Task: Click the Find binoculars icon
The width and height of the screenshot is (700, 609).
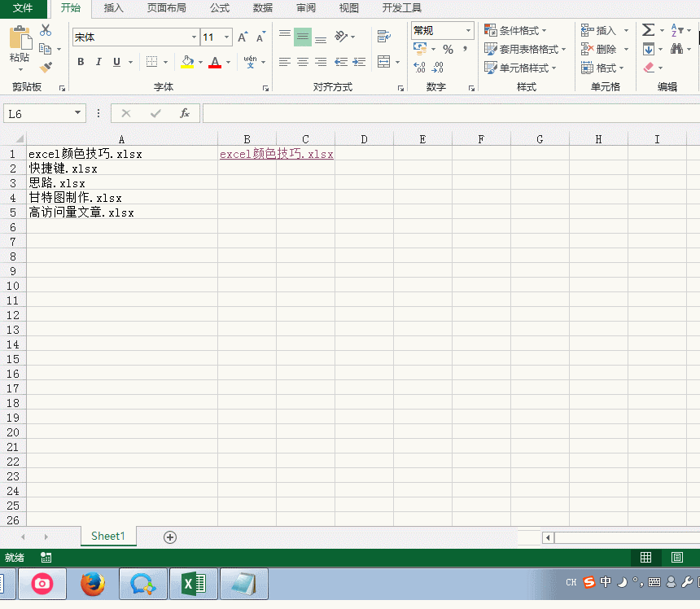Action: 676,49
